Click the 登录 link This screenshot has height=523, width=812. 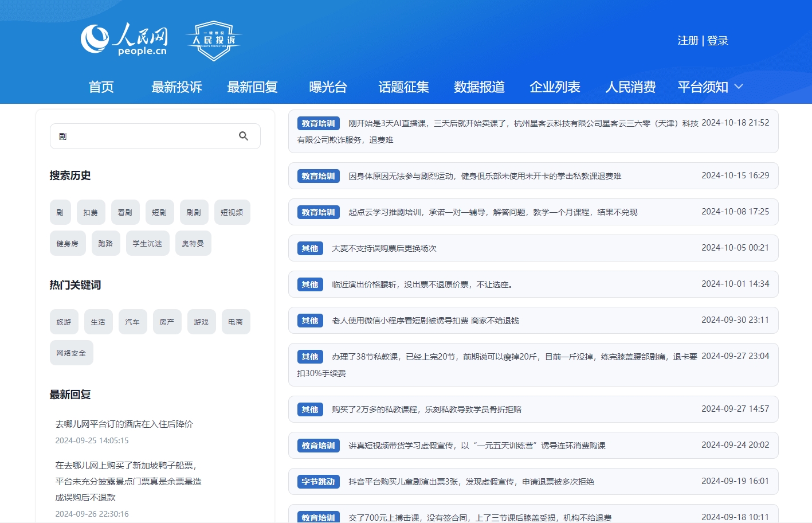click(717, 41)
